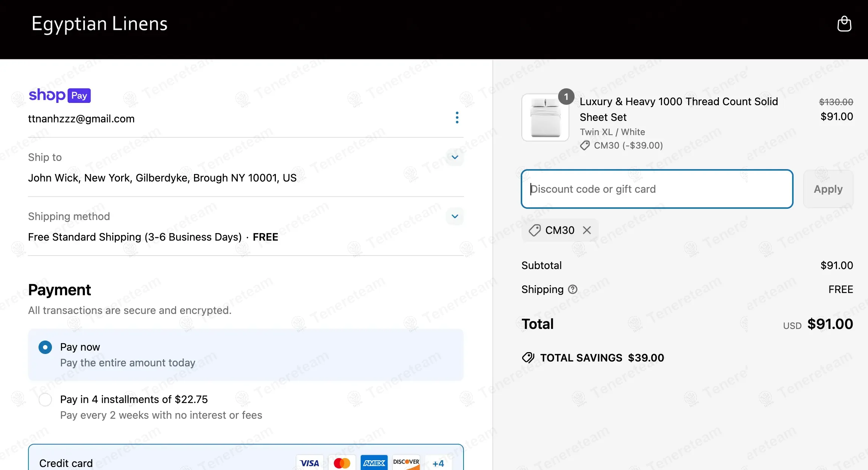The width and height of the screenshot is (868, 470).
Task: Open the shopping bag cart icon
Action: [x=844, y=24]
